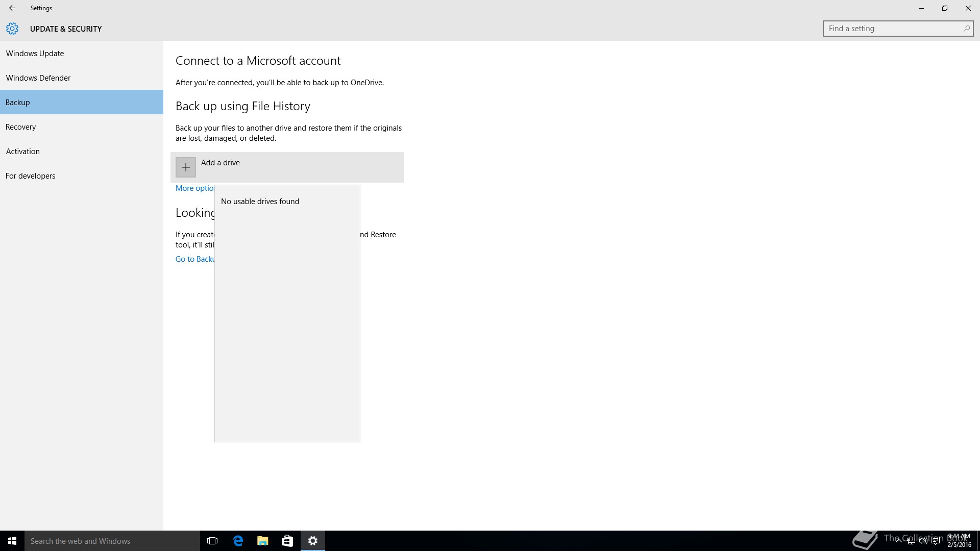Click the plus icon for Add a drive
Viewport: 980px width, 551px height.
coord(186,167)
